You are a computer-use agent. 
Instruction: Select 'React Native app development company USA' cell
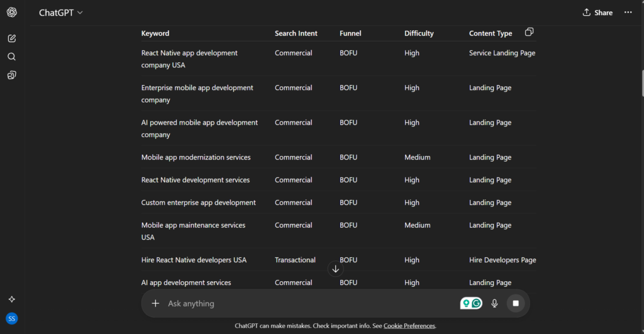[189, 58]
